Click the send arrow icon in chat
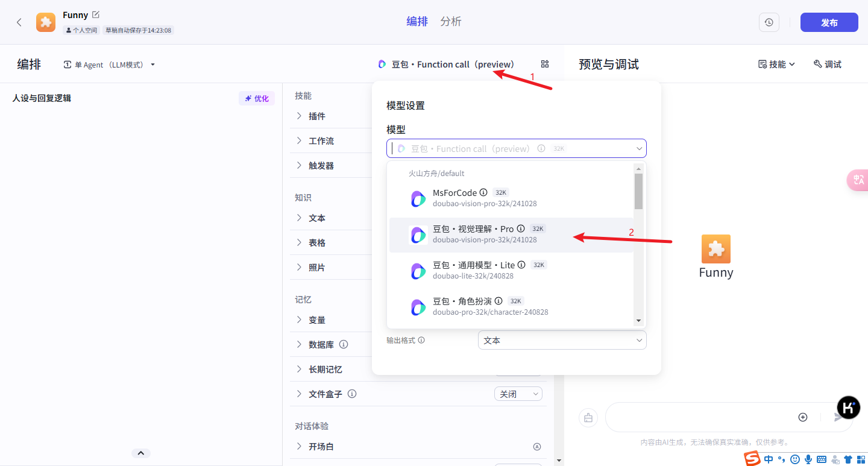 coord(838,417)
